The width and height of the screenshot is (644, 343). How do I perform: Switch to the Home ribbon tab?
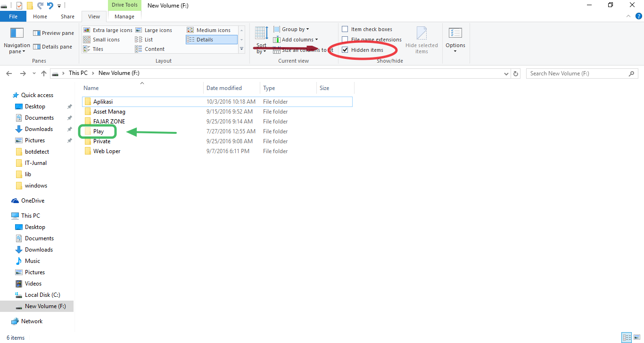tap(40, 16)
